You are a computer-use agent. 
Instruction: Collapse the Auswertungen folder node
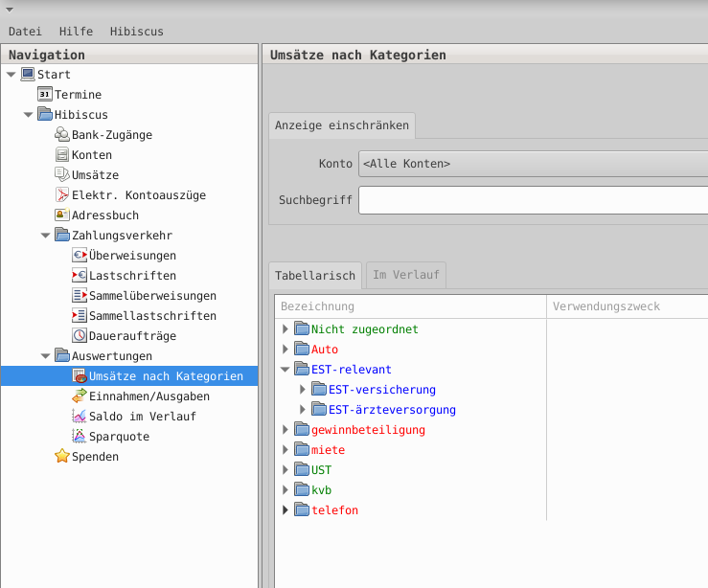click(x=46, y=356)
